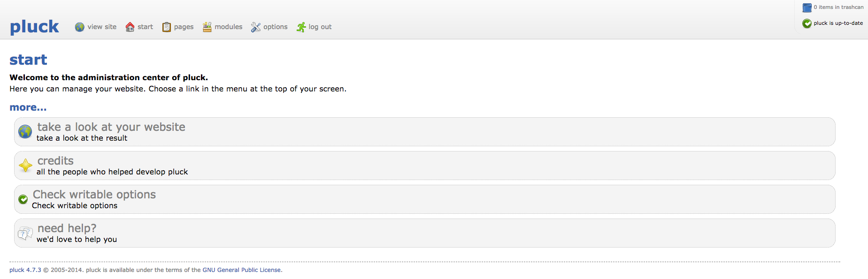868x279 pixels.
Task: Click the speech bubble help icon
Action: (x=25, y=233)
